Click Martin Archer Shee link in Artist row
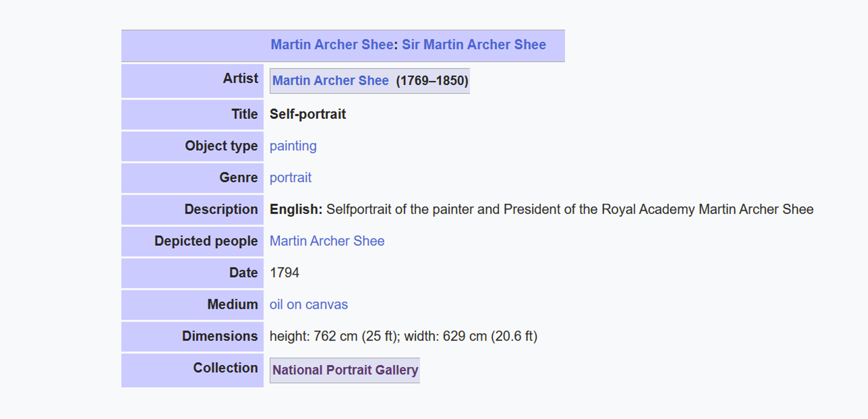This screenshot has height=419, width=868. click(x=330, y=81)
